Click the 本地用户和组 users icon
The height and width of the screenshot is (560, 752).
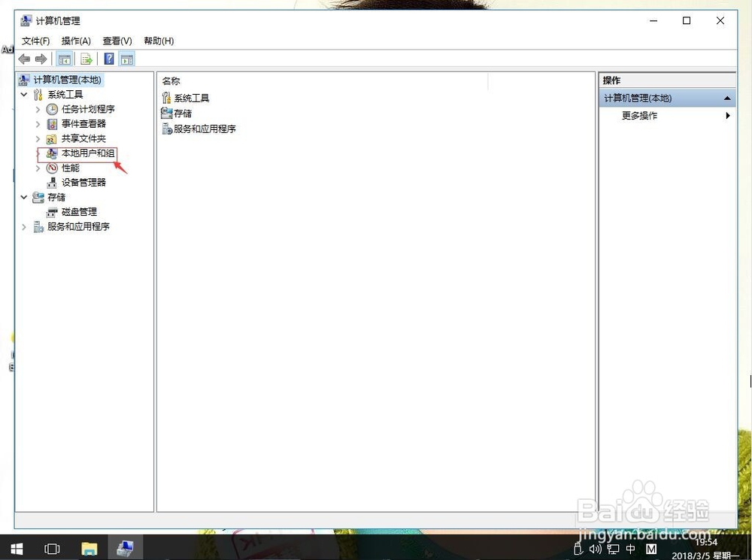tap(52, 153)
